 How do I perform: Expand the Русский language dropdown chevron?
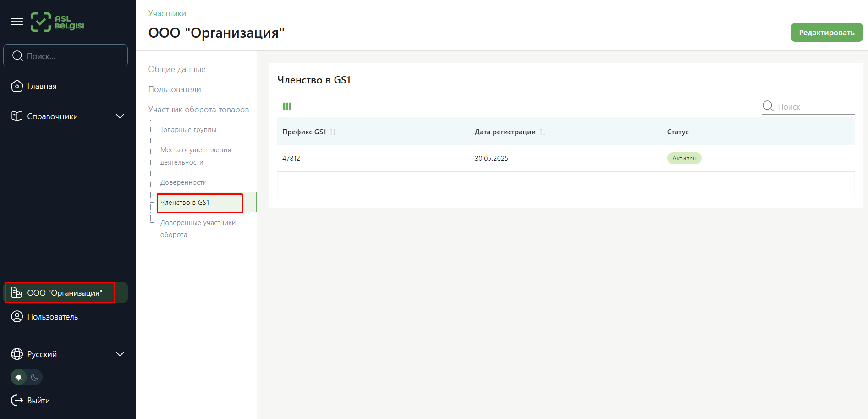pos(120,354)
